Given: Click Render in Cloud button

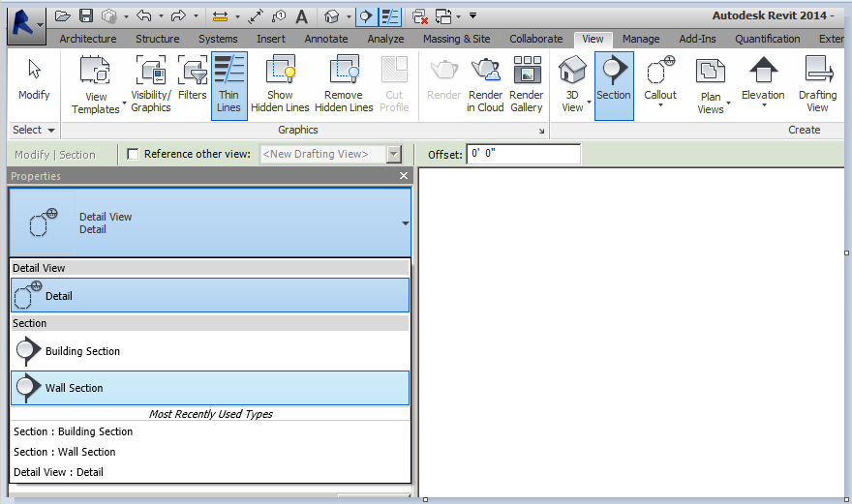Looking at the screenshot, I should pyautogui.click(x=485, y=84).
